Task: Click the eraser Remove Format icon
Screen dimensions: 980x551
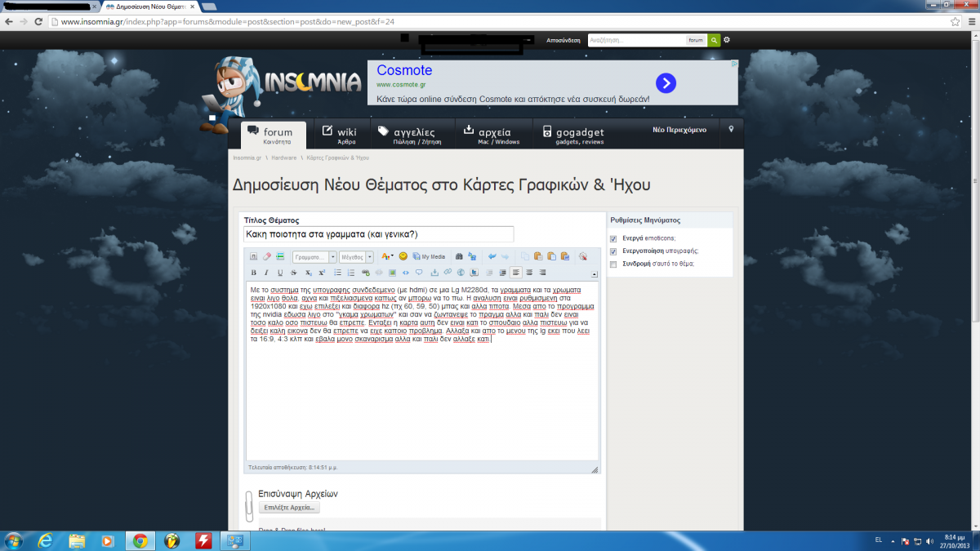Action: click(267, 256)
